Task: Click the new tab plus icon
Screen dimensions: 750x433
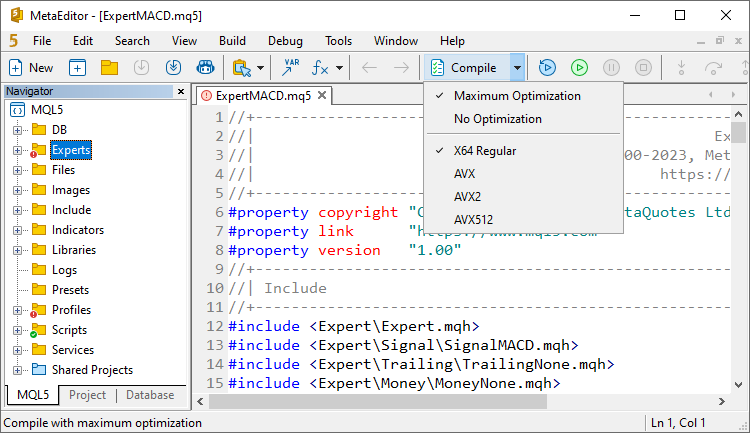Action: pyautogui.click(x=77, y=68)
